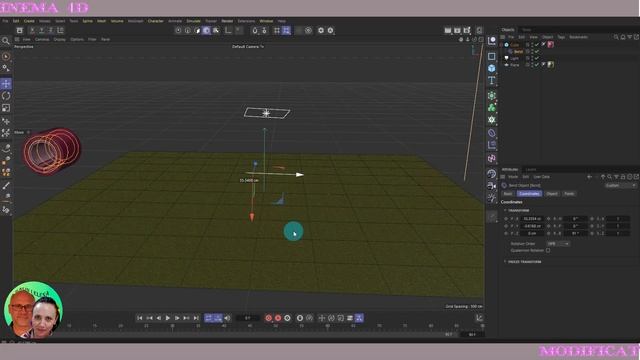Expand the Frozen Transform section

(x=505, y=262)
